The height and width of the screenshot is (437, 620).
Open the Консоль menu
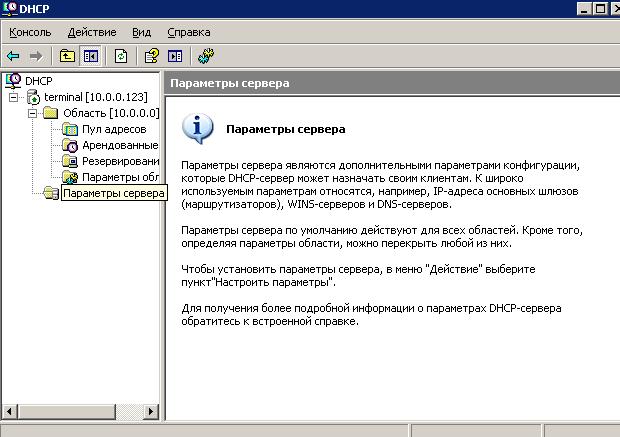30,33
